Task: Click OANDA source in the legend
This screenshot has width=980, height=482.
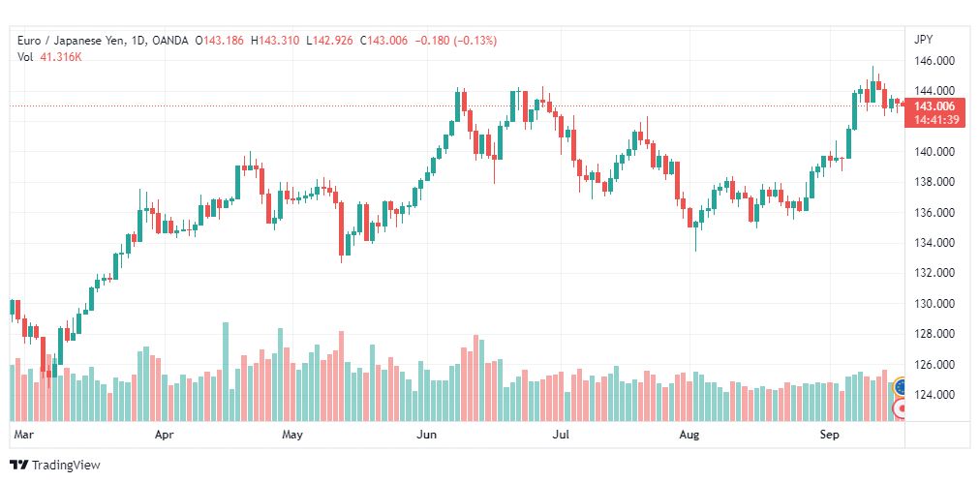Action: [168, 41]
